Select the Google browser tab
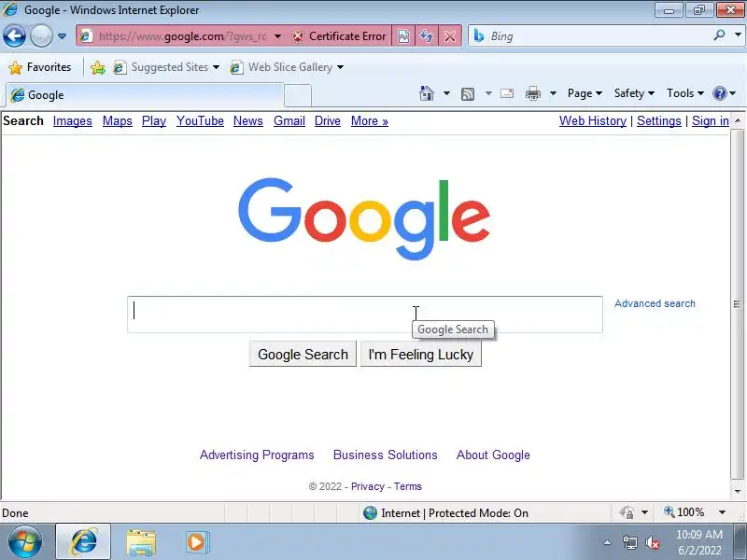Screen dimensions: 747x560 coord(145,95)
